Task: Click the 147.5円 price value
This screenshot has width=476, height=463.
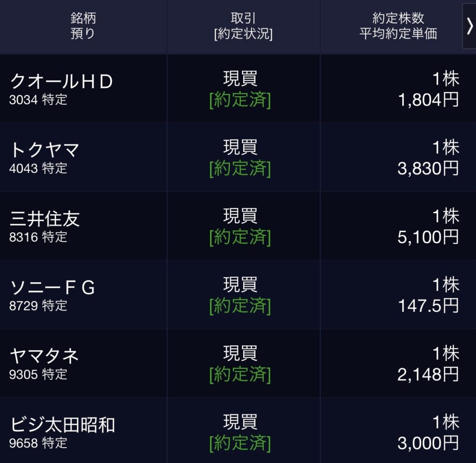Action: 428,305
